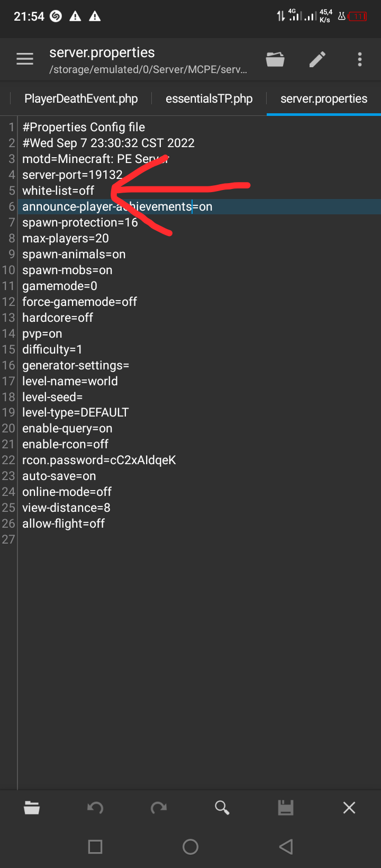Viewport: 381px width, 868px height.
Task: Tap the server.properties file title header
Action: click(x=102, y=53)
